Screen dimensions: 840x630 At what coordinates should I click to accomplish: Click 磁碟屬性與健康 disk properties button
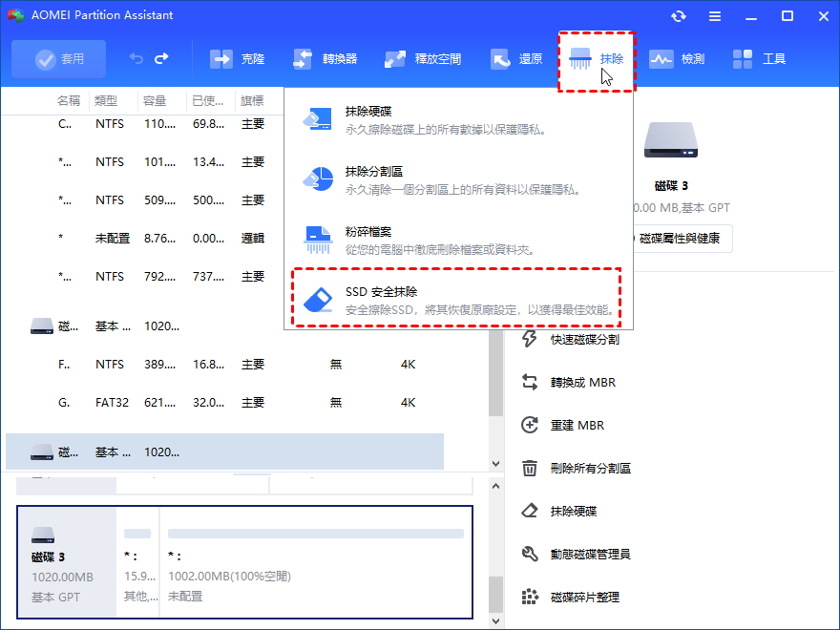click(x=680, y=239)
